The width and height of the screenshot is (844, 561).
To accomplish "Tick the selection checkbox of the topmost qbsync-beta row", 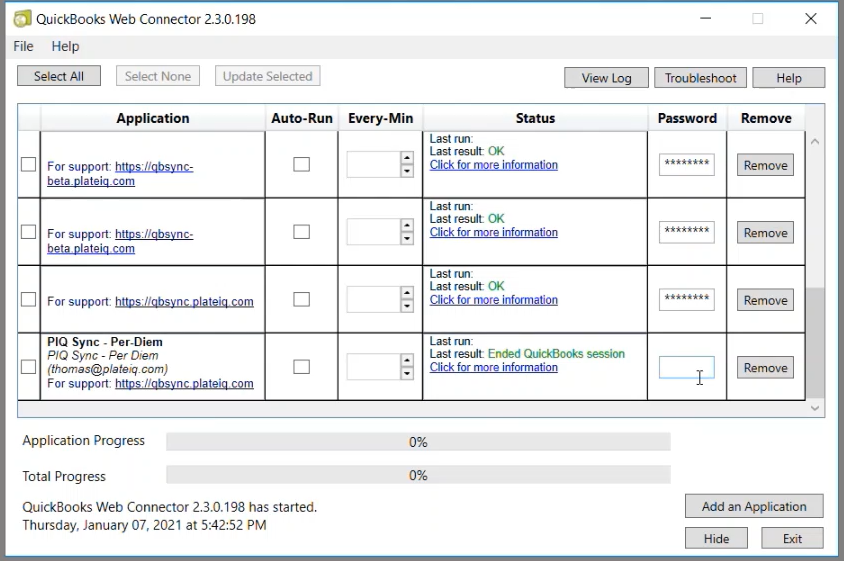I will [x=29, y=164].
